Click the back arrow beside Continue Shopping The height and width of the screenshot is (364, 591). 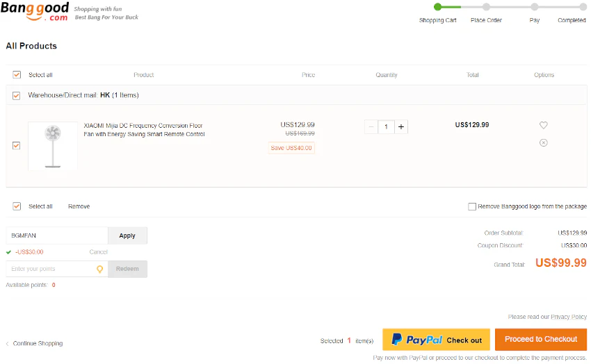pyautogui.click(x=7, y=344)
